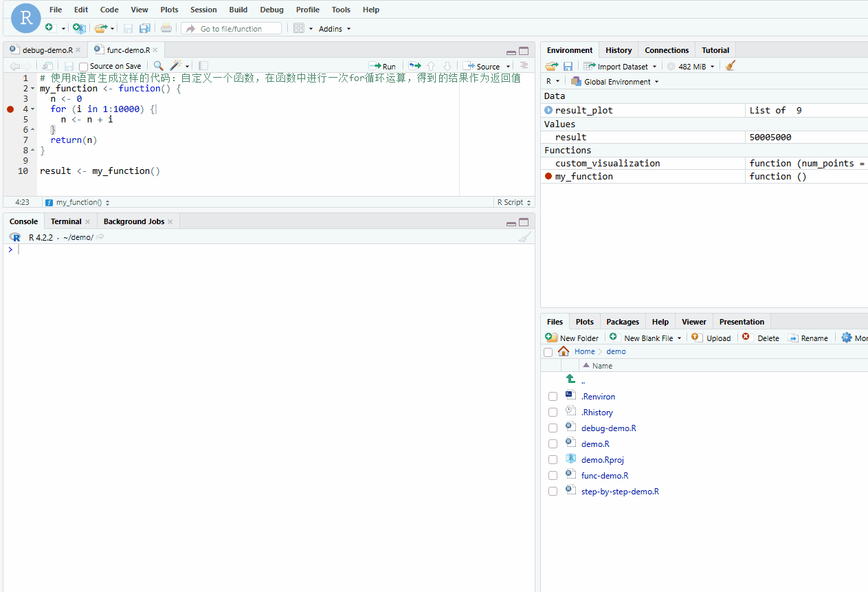Click the Create a project icon
The width and height of the screenshot is (868, 592).
click(x=79, y=28)
